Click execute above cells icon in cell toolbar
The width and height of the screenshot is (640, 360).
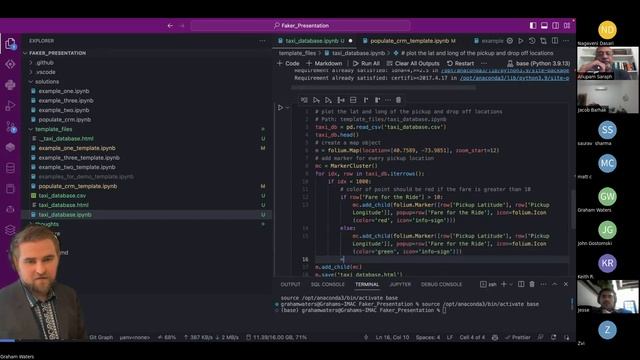pyautogui.click(x=316, y=100)
